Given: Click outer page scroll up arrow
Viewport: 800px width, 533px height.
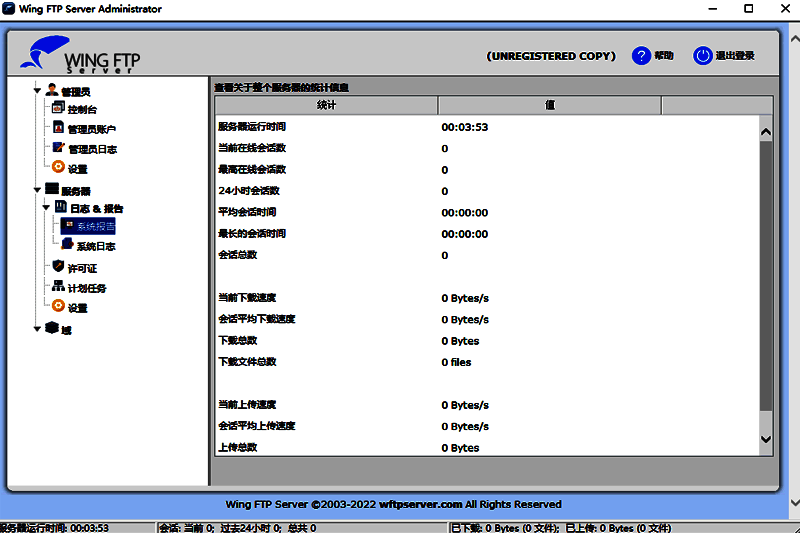Looking at the screenshot, I should [x=794, y=39].
